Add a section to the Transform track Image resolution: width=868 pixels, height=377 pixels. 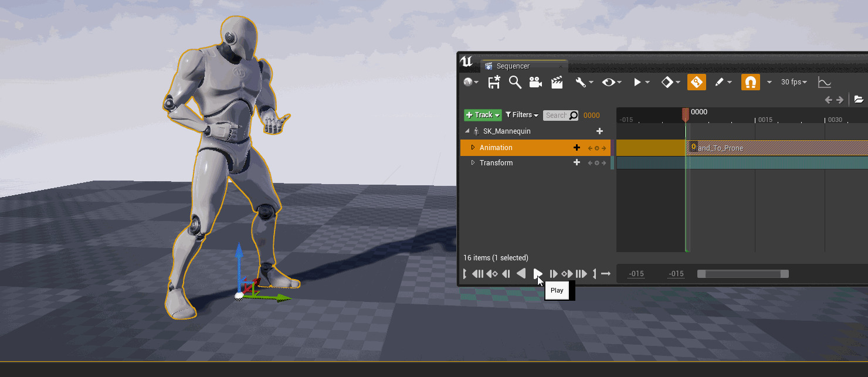pos(577,163)
